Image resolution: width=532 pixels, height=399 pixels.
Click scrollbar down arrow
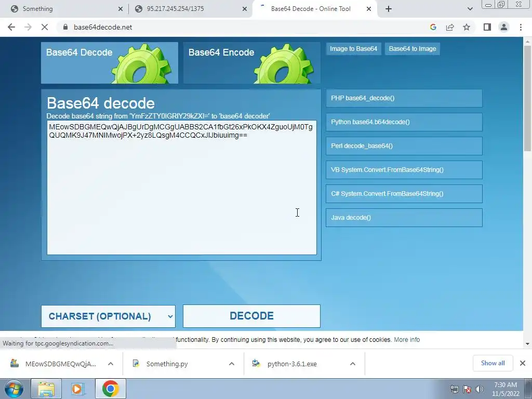tap(527, 344)
